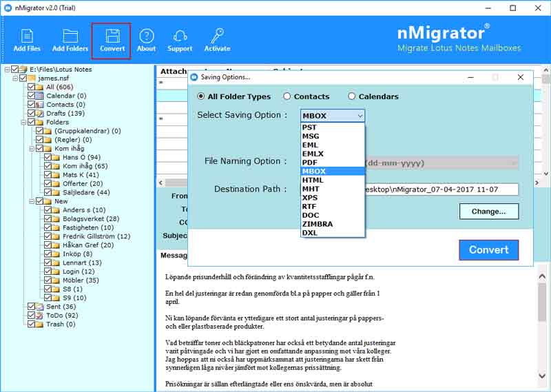Close the Saving Options dialog
This screenshot has height=392, width=551.
click(x=521, y=77)
